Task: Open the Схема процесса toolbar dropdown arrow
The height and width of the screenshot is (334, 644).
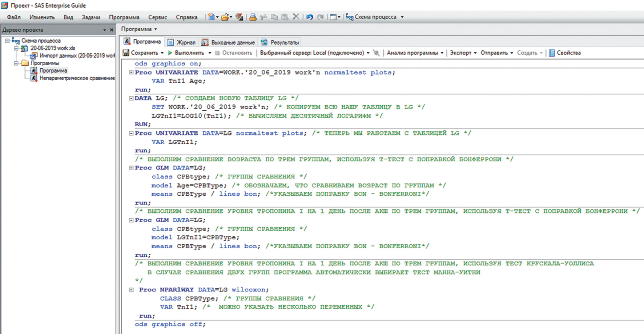Action: (x=402, y=17)
